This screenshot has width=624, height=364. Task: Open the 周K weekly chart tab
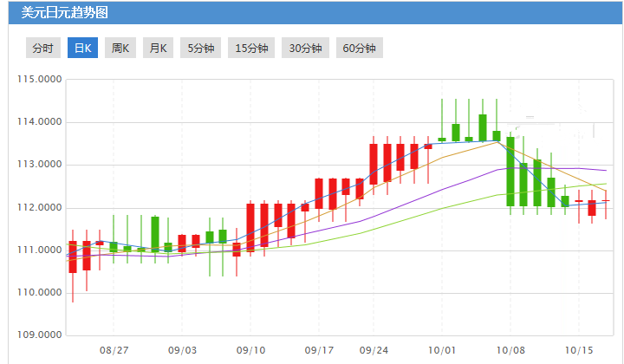click(120, 49)
